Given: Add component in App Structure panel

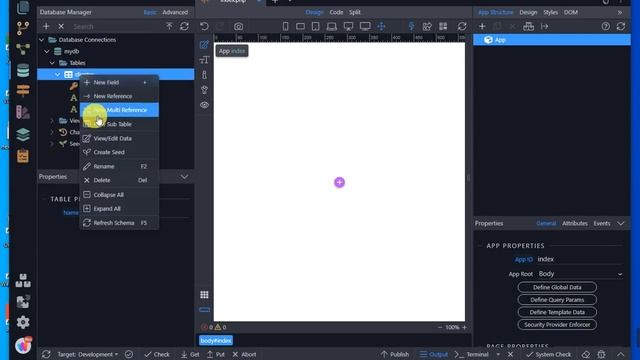Looking at the screenshot, I should click(482, 27).
